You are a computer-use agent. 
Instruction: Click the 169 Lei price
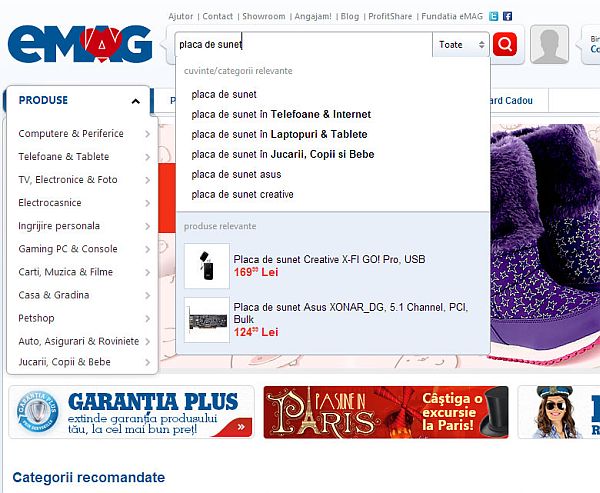(256, 272)
